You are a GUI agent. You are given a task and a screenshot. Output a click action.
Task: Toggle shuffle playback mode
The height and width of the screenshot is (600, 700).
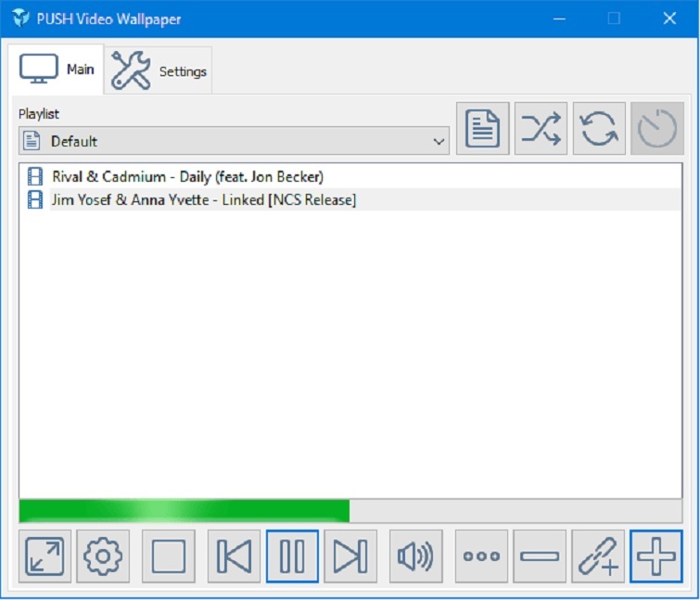point(541,129)
